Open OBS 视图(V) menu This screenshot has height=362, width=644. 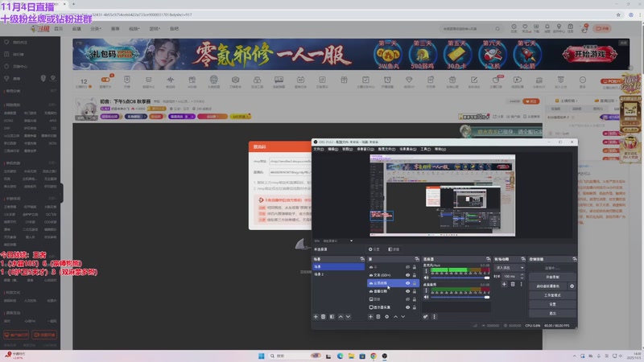point(348,149)
